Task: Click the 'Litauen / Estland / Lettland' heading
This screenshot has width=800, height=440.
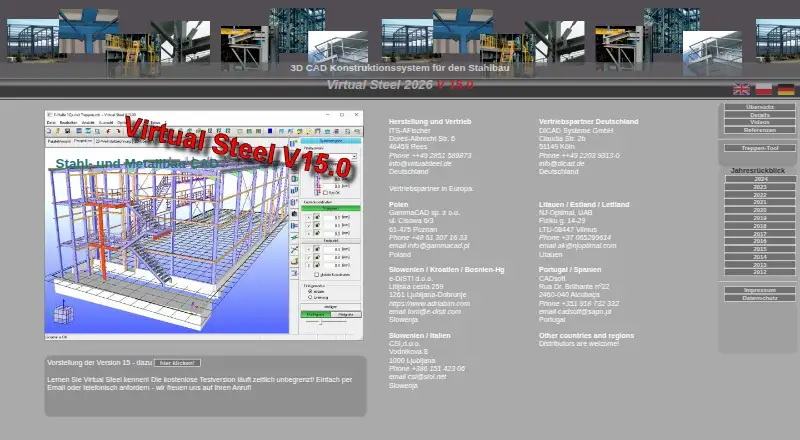Action: [584, 204]
